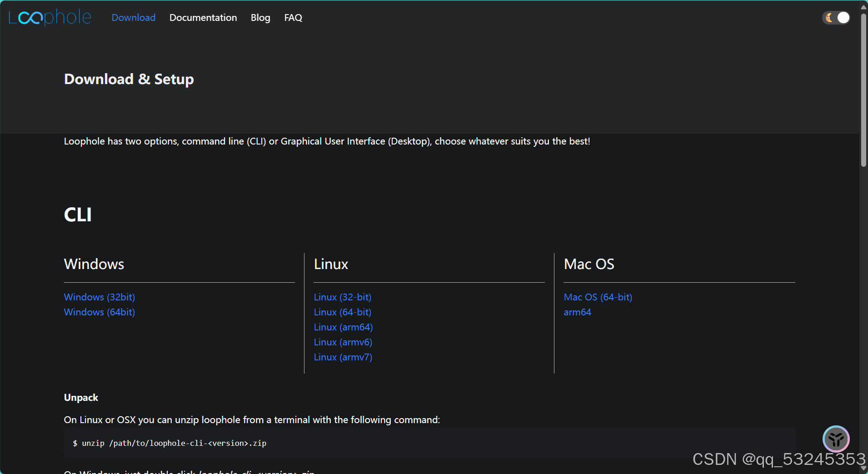Screen dimensions: 868x474
Task: Toggle the dark mode switch
Action: coord(836,18)
